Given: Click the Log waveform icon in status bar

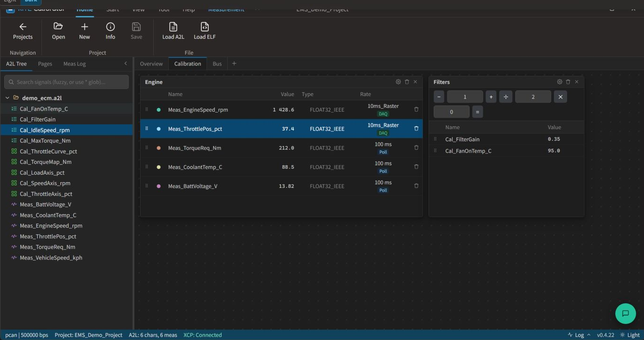Looking at the screenshot, I should pyautogui.click(x=570, y=335).
